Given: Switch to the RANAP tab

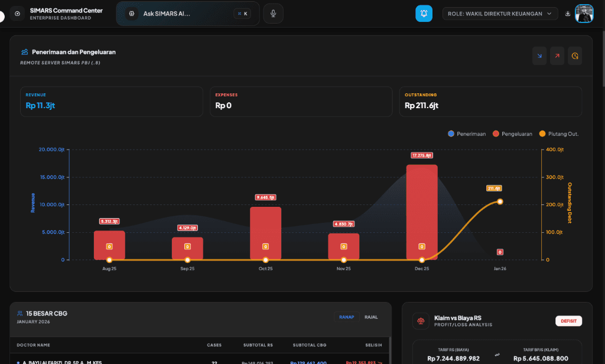Looking at the screenshot, I should tap(346, 317).
